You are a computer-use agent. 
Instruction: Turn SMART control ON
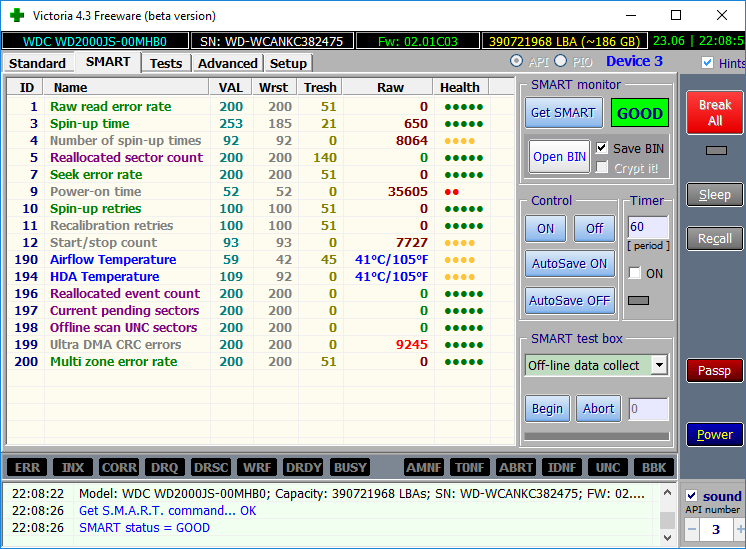546,229
